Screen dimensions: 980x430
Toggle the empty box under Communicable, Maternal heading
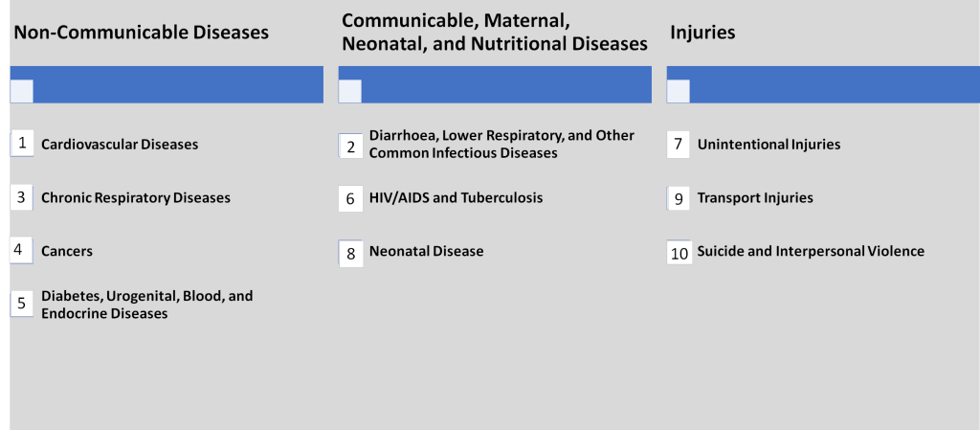pos(350,91)
